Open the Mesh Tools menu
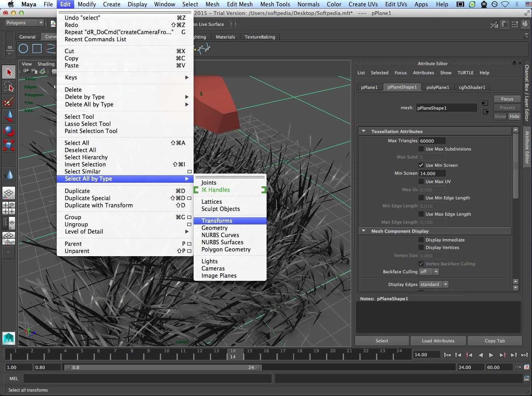Viewport: 532px width, 396px height. 275,4
